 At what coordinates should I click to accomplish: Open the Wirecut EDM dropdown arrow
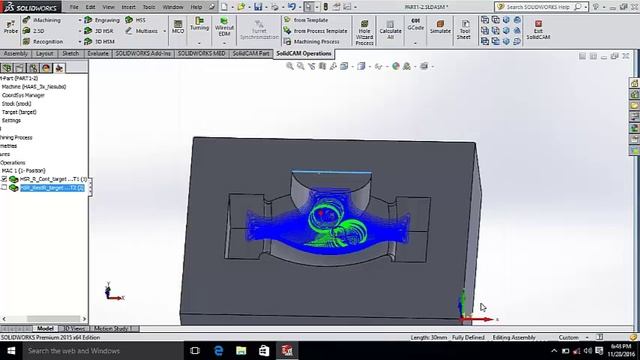(x=224, y=42)
